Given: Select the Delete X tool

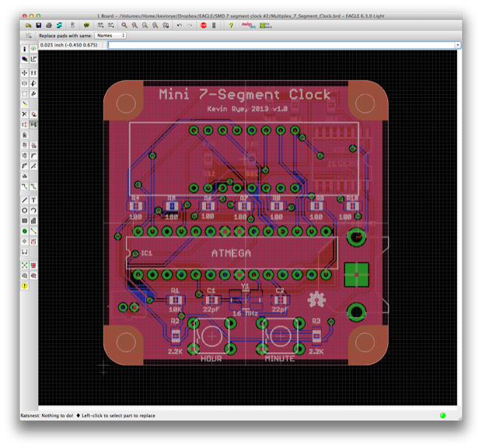Looking at the screenshot, I should click(25, 114).
